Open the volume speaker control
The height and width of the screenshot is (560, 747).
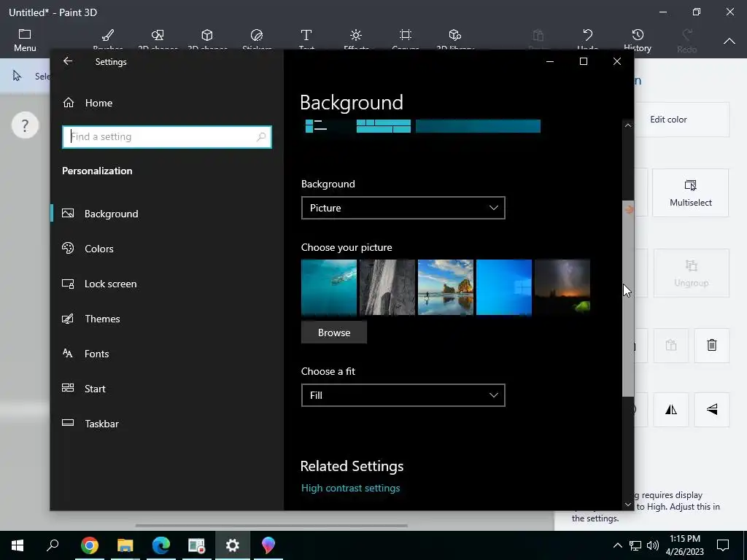[x=653, y=545]
